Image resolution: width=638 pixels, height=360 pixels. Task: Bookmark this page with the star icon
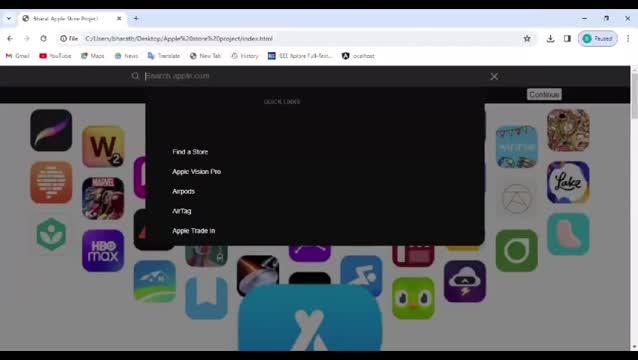click(527, 39)
